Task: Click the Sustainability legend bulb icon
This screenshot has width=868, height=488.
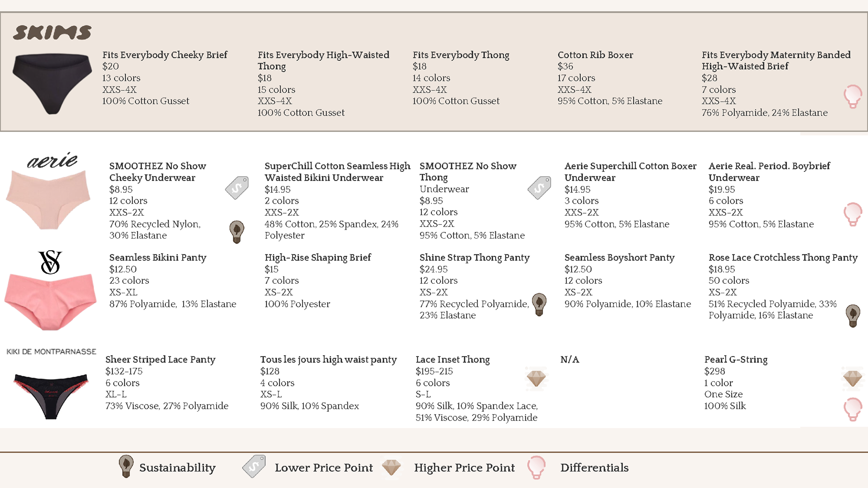Action: tap(126, 466)
